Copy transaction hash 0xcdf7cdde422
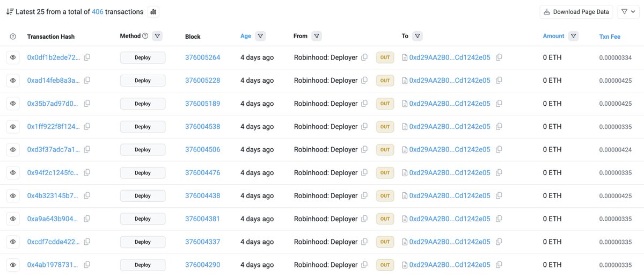Image resolution: width=644 pixels, height=276 pixels. pos(87,242)
